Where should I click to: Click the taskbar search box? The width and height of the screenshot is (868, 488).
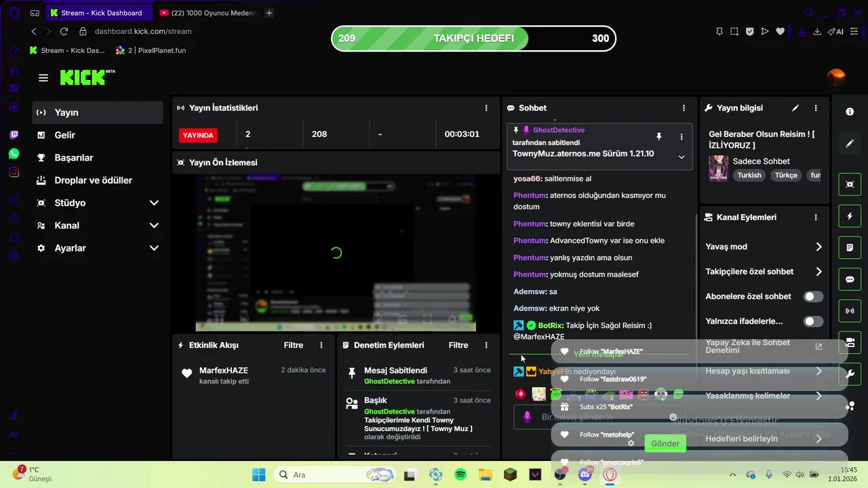334,474
